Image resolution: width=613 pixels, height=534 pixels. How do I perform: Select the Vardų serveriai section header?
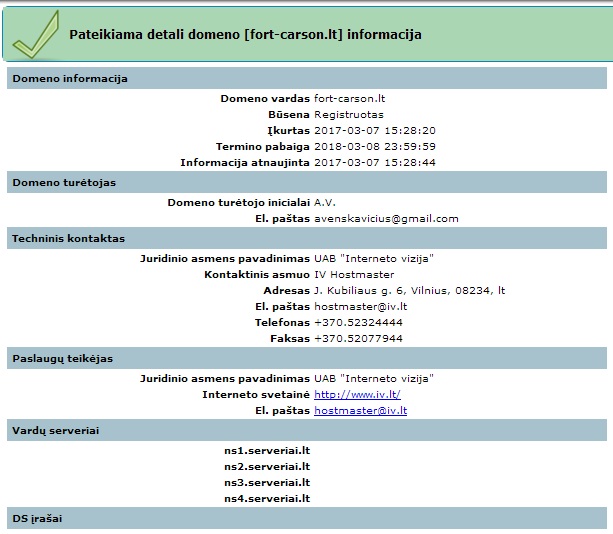307,430
